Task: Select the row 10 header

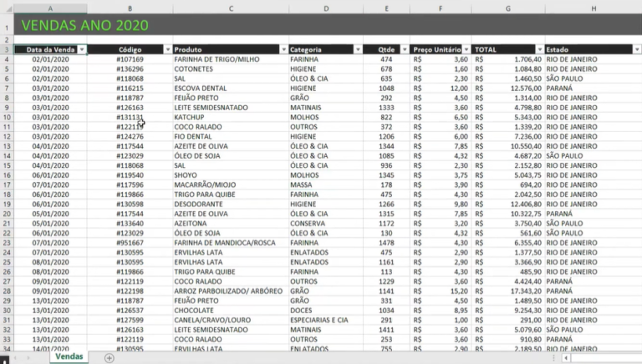Action: 6,117
